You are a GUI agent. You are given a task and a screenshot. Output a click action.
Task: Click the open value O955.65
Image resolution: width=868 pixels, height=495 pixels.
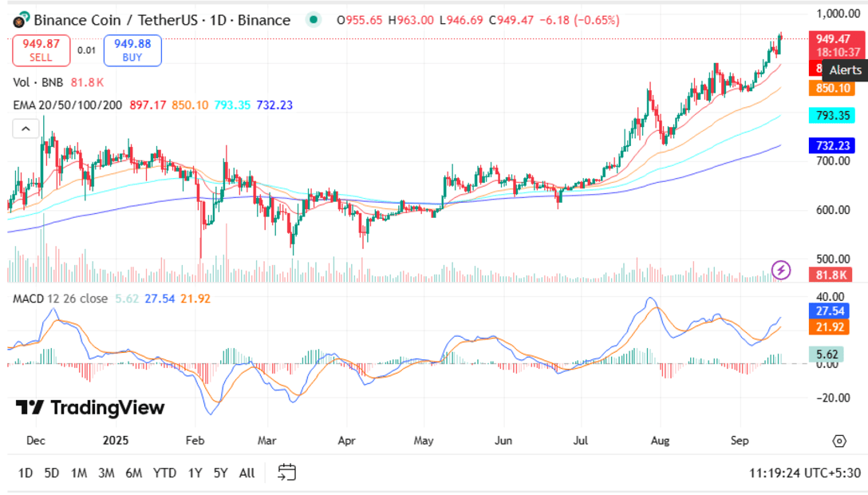coord(359,21)
